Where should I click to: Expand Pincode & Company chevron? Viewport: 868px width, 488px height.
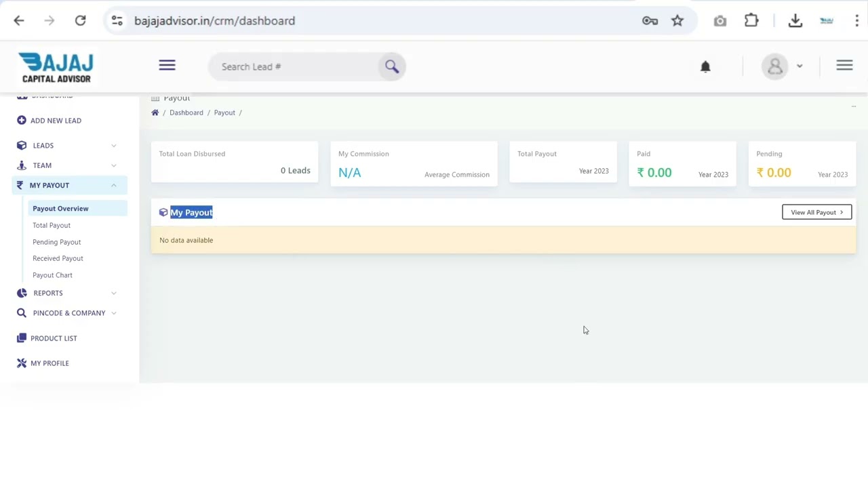pyautogui.click(x=114, y=313)
